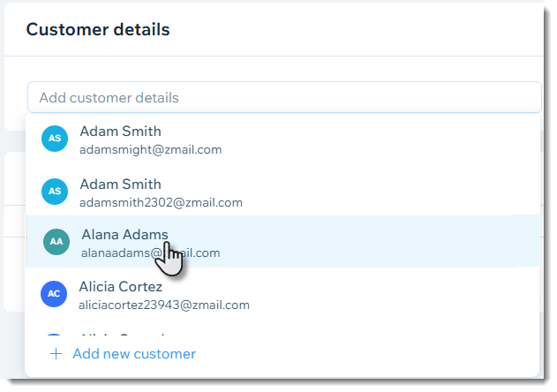Click the Alana Adams name text

pyautogui.click(x=124, y=235)
